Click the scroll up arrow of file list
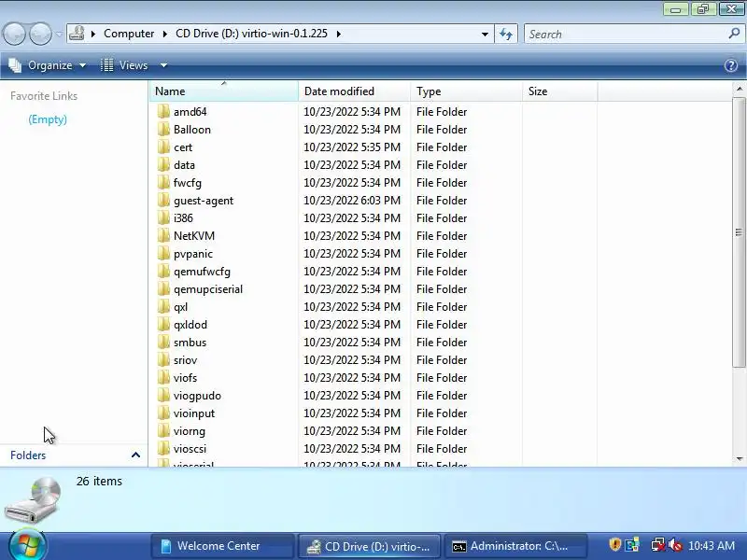This screenshot has height=560, width=747. coord(740,89)
